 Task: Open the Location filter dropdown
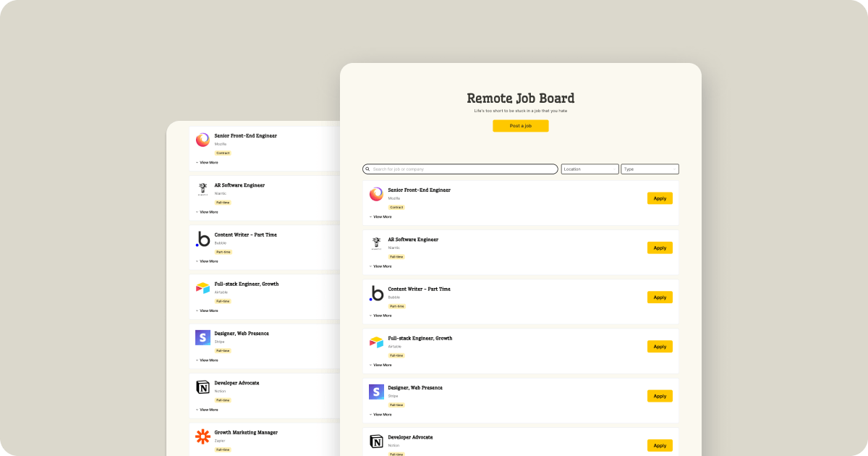point(590,169)
